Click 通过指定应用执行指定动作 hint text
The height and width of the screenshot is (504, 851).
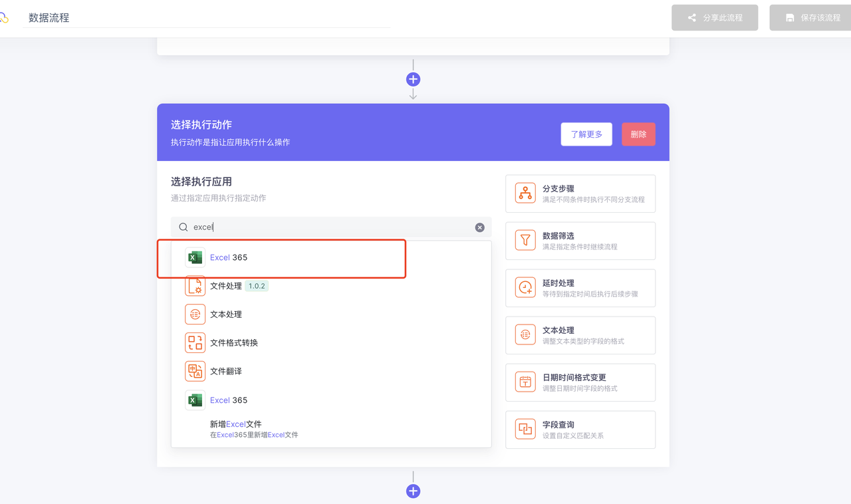(219, 198)
